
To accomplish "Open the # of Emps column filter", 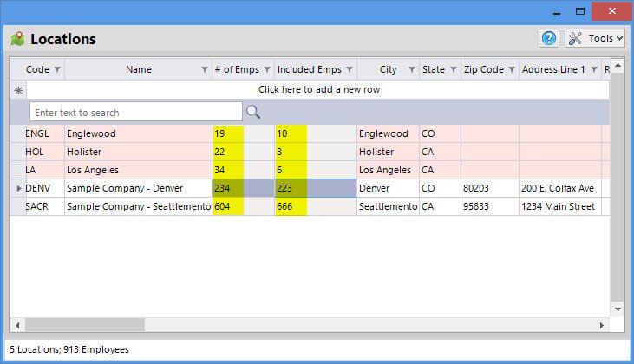I will click(x=267, y=69).
